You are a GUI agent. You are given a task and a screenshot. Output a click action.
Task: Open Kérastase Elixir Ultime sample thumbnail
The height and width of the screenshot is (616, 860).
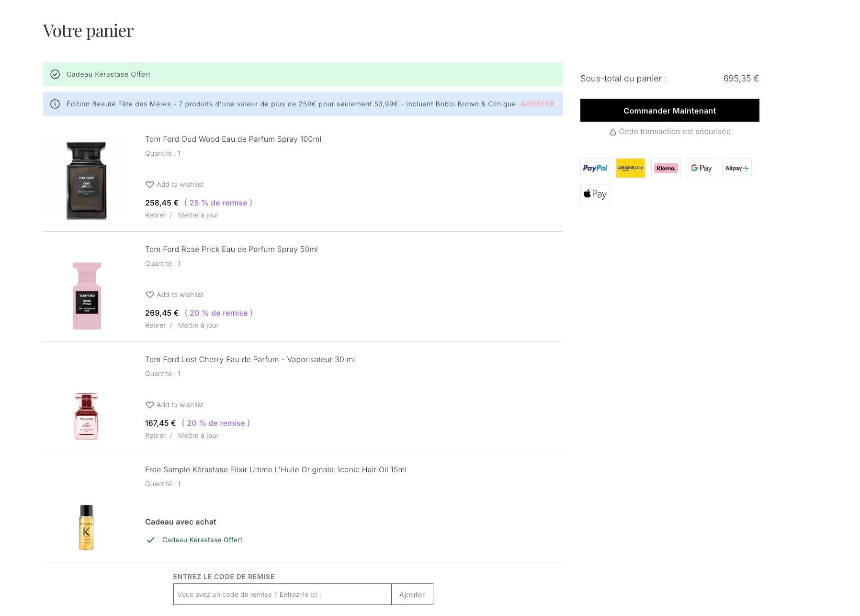86,527
